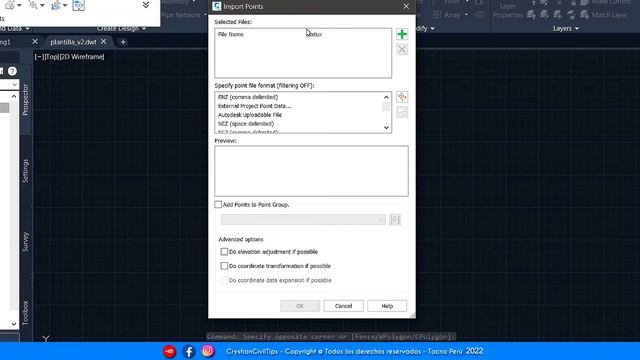Open the 2D Wireframe visual style menu

(82, 57)
